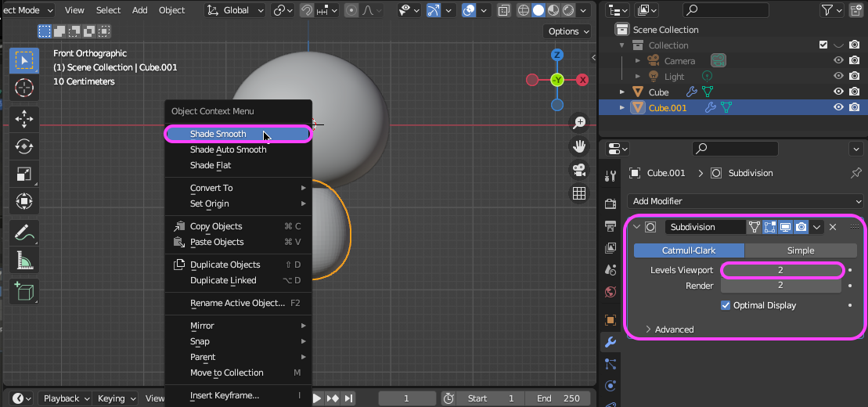
Task: Click Shade Smooth in the context menu
Action: coord(218,134)
